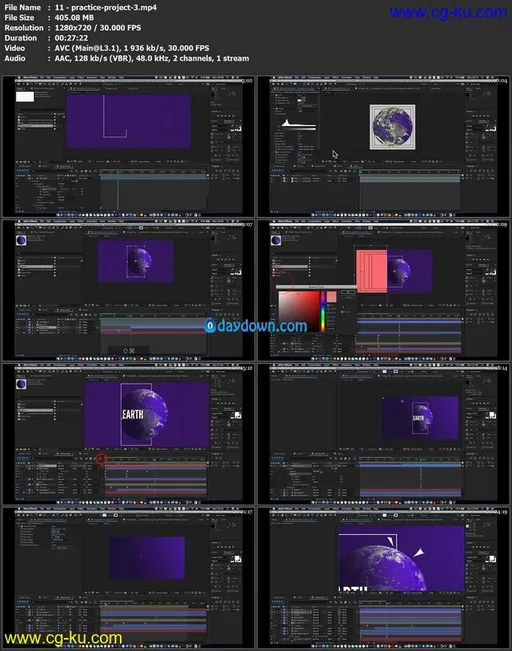Click inside the red saturation field of the color picker

coord(299,311)
